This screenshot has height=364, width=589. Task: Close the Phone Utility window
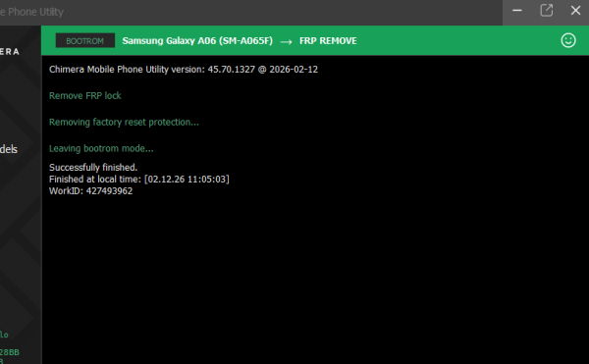click(x=575, y=11)
